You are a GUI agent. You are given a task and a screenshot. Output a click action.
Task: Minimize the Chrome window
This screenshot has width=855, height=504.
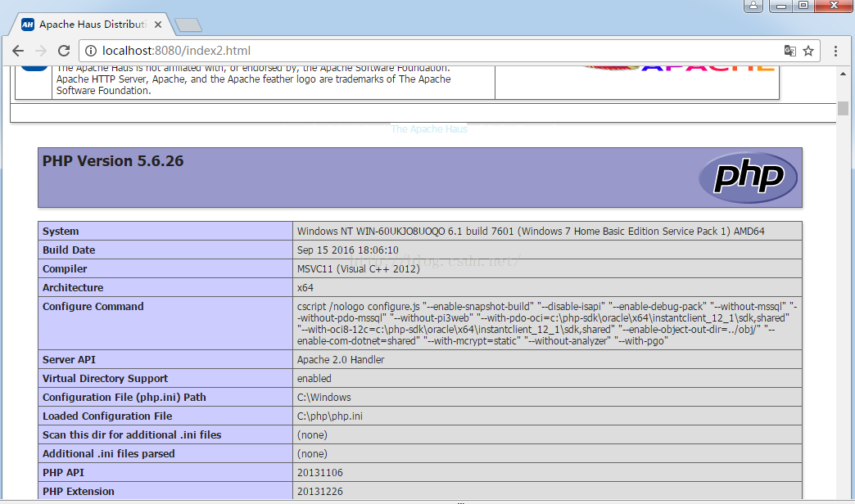tap(780, 6)
